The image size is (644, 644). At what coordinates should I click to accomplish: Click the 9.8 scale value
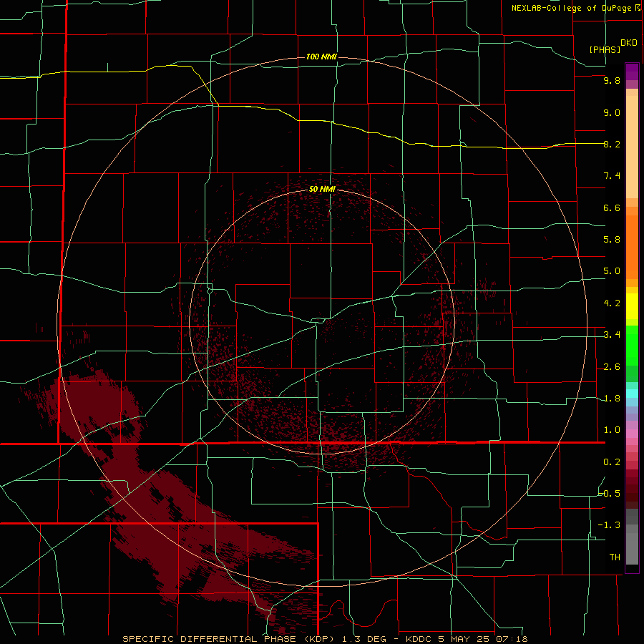(x=612, y=80)
